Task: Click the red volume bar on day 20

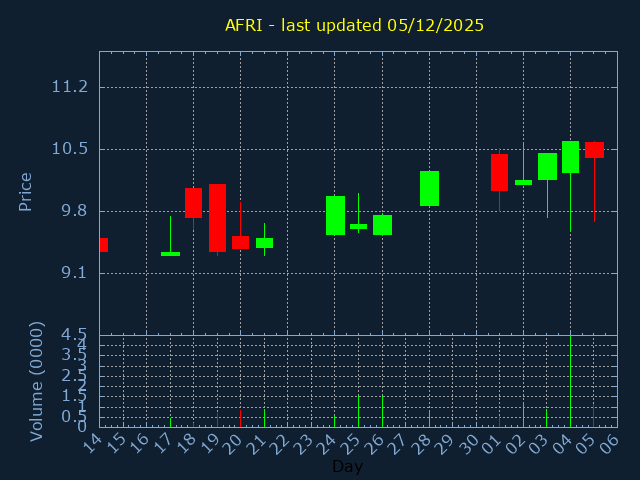Action: point(240,418)
